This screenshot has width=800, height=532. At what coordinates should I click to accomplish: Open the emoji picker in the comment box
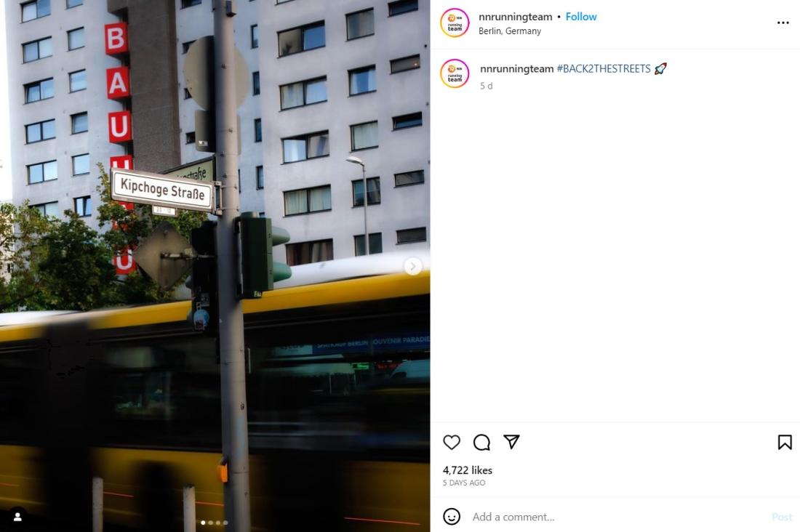452,517
